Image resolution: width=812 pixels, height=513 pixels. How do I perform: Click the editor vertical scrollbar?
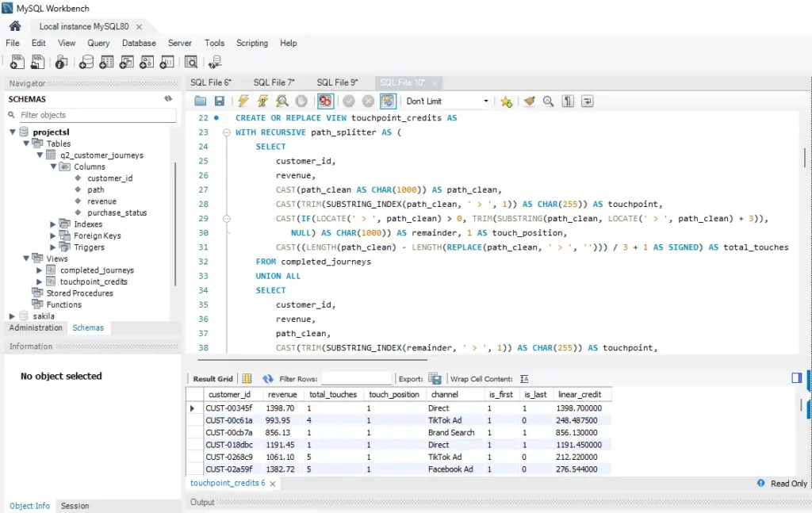click(805, 158)
